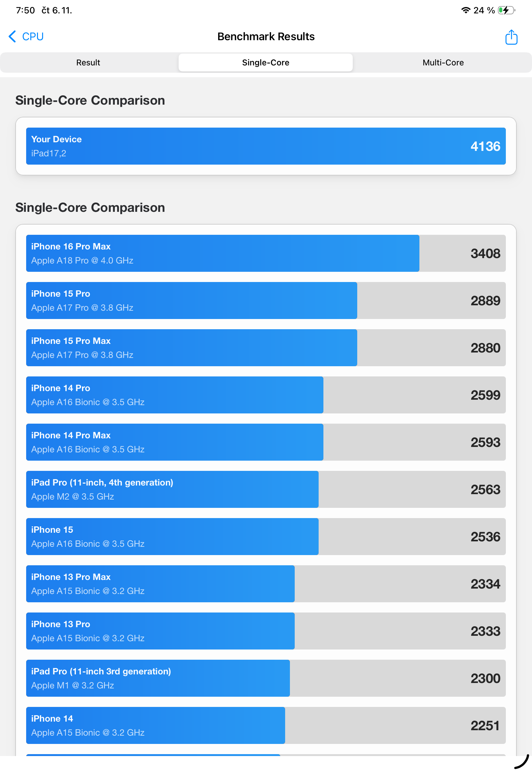Select the iPhone 15 Pro result row

click(x=266, y=301)
